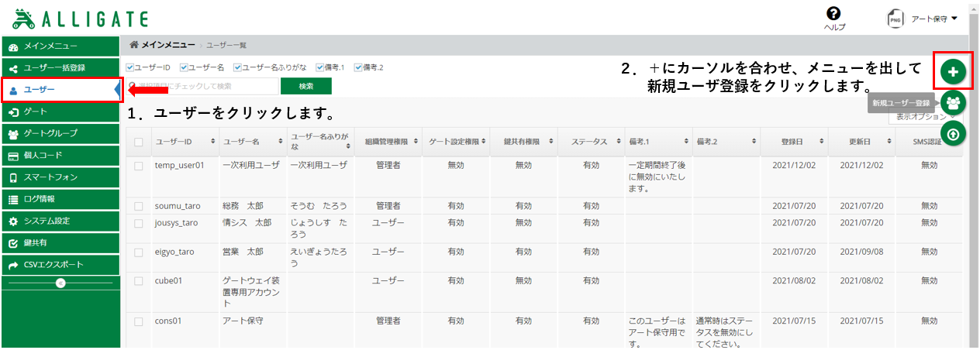Go to メインメニュー breadcrumb link
Viewport: 980px width, 350px height.
(168, 45)
